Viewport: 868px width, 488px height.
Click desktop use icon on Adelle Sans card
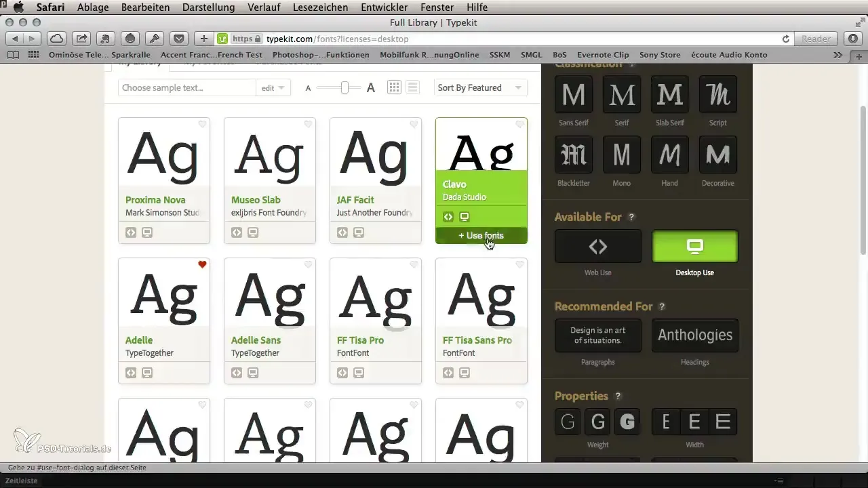(x=253, y=373)
